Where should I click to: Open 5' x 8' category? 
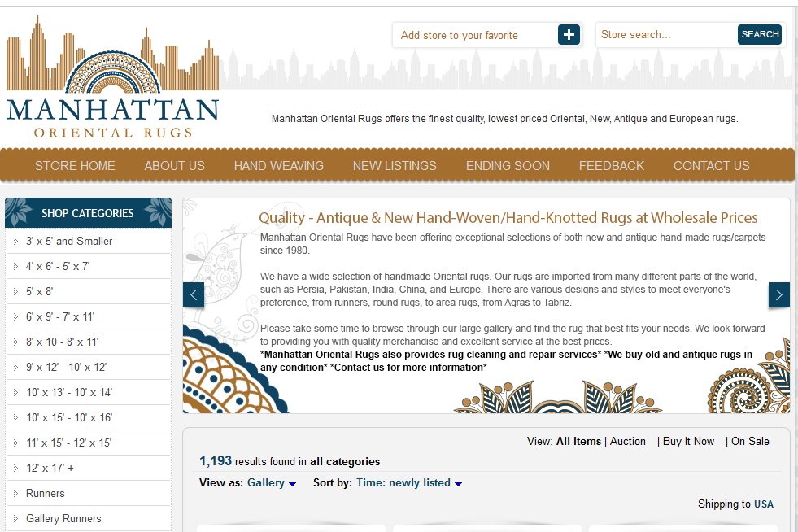point(39,292)
